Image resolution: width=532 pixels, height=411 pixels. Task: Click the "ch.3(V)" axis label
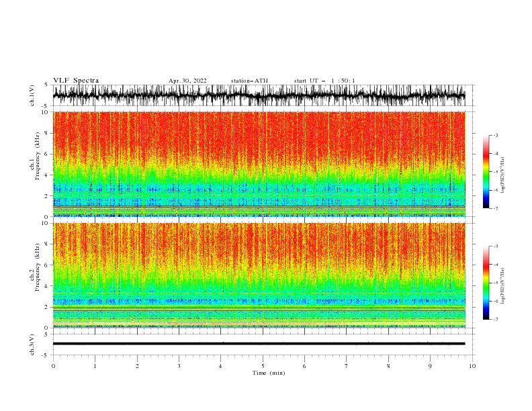coord(32,345)
